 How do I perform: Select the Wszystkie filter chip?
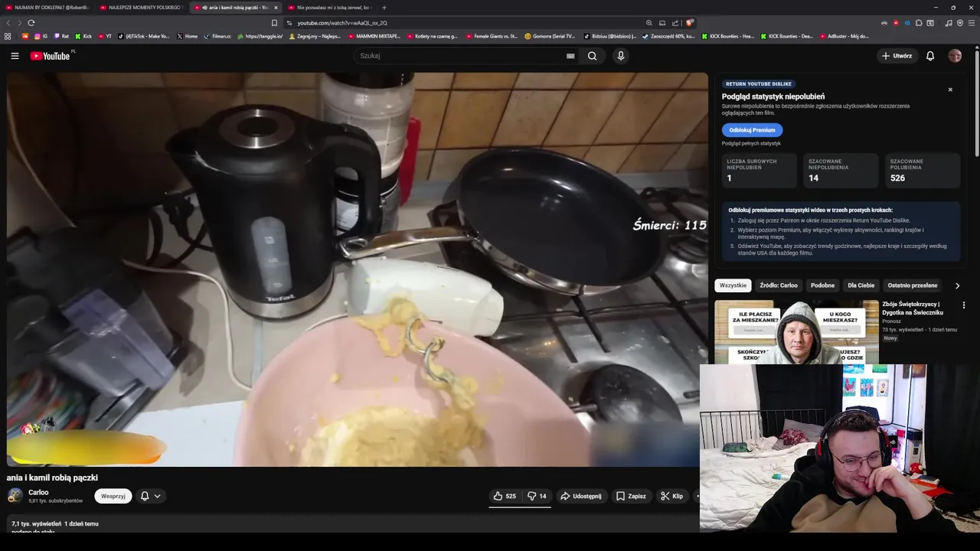733,285
